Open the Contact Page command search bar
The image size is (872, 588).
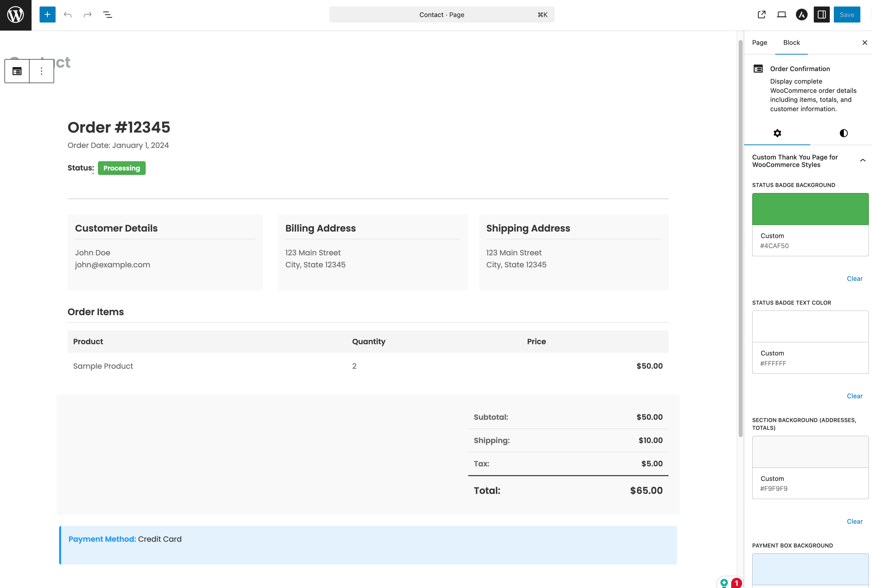click(441, 15)
